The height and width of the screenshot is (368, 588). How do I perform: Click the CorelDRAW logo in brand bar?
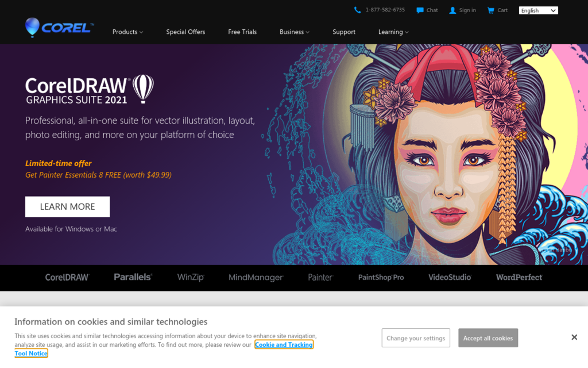[x=67, y=277]
